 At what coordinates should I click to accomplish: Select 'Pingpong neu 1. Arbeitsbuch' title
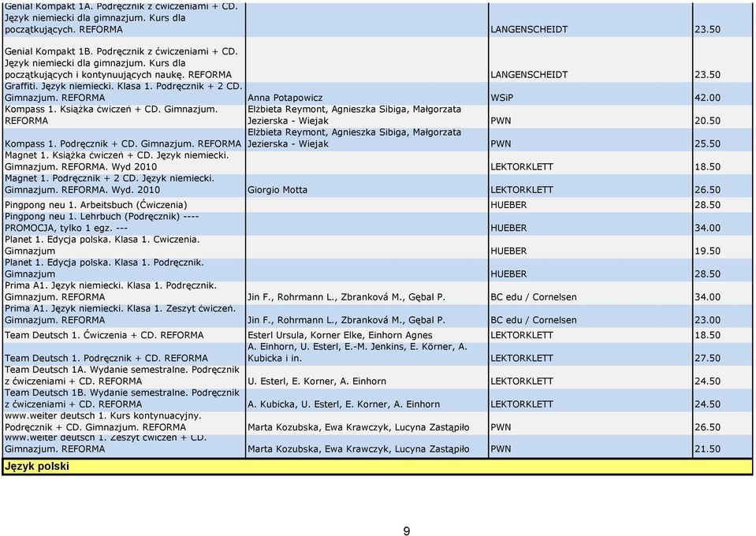click(96, 206)
